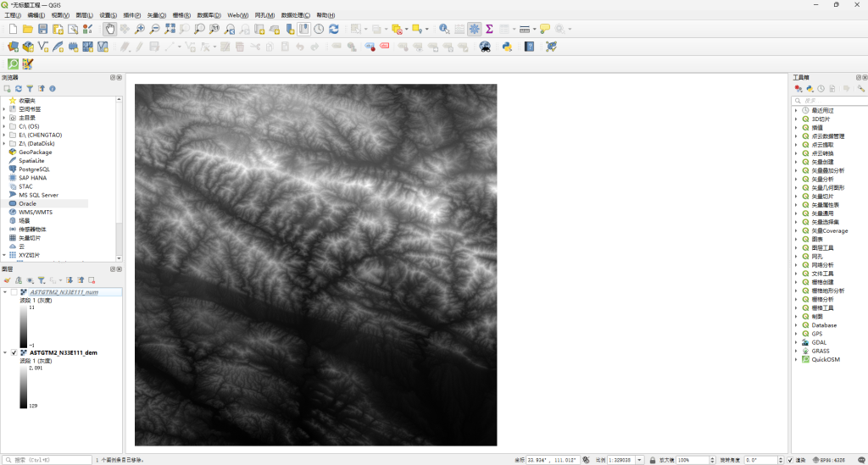This screenshot has height=465, width=868.
Task: Expand the GDAL toolbox group
Action: click(797, 342)
